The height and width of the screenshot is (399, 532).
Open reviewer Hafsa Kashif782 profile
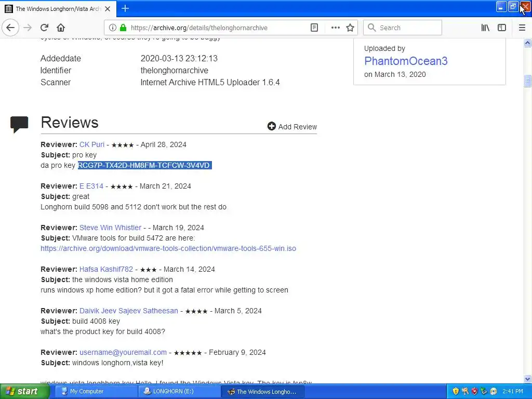106,270
